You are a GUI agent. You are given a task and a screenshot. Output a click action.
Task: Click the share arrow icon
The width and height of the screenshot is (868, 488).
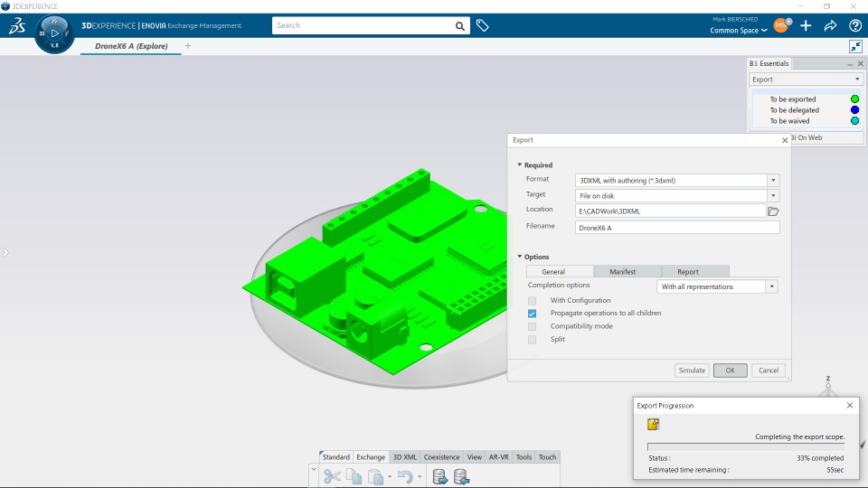[x=830, y=25]
